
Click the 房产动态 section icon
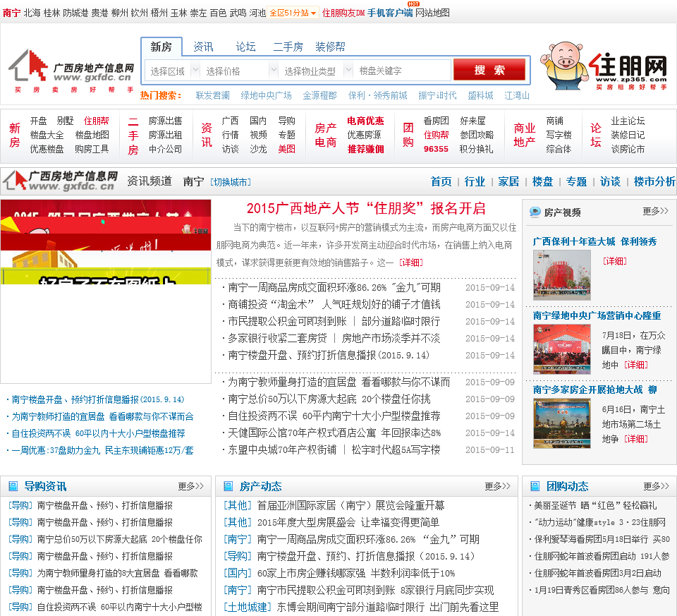pyautogui.click(x=228, y=486)
